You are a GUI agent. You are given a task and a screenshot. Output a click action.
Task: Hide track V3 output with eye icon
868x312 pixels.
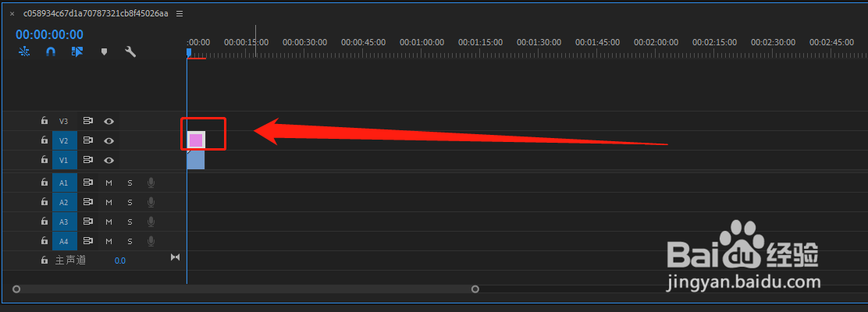pos(109,121)
